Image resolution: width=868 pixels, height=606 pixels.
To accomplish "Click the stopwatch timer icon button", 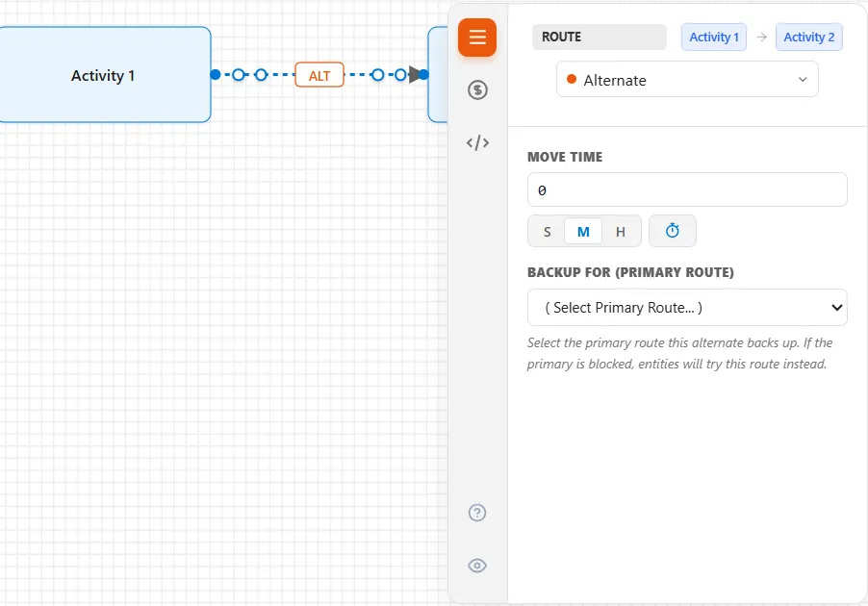I will pyautogui.click(x=673, y=231).
